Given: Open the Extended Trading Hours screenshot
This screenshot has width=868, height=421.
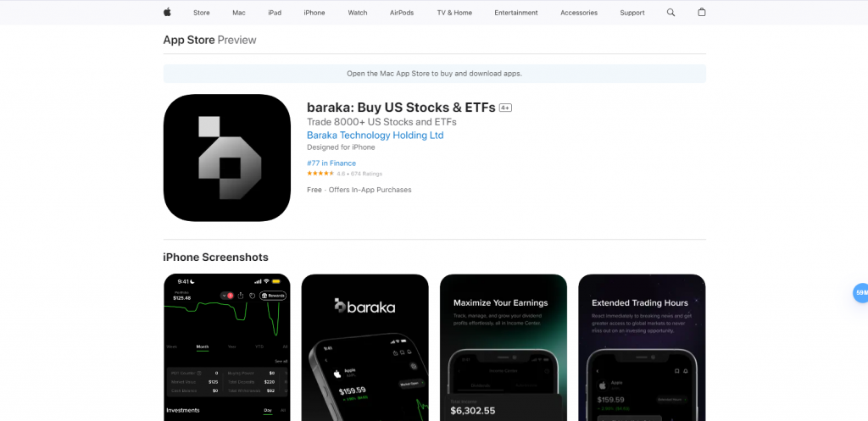Looking at the screenshot, I should coord(643,347).
